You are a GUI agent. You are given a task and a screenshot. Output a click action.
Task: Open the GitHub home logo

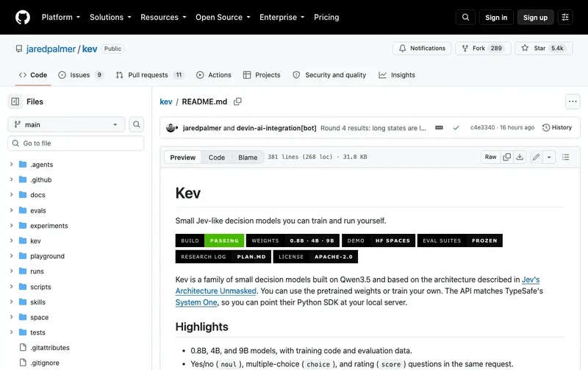pos(23,17)
